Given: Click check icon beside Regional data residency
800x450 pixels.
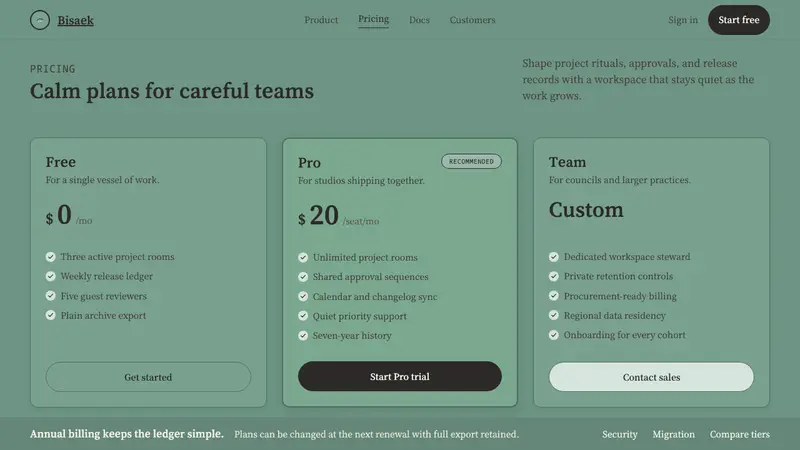Looking at the screenshot, I should click(554, 315).
